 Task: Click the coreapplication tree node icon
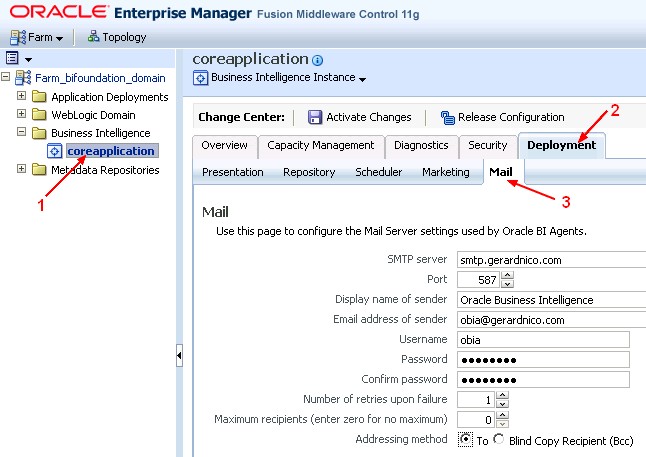point(55,152)
